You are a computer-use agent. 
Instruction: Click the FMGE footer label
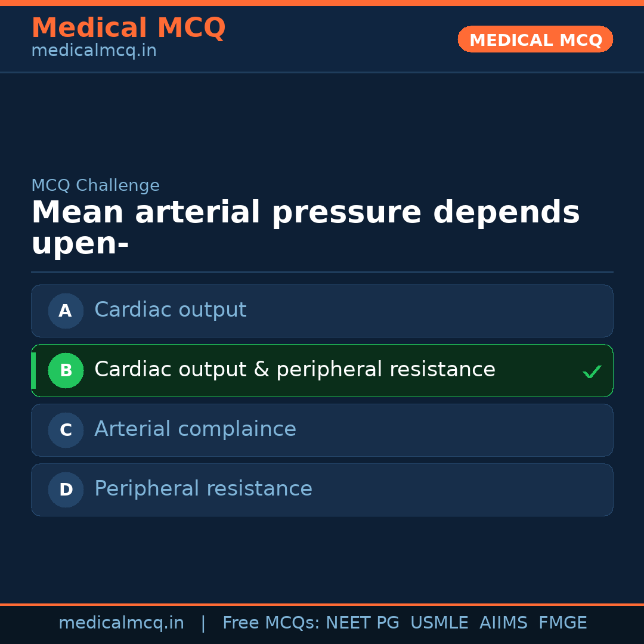[x=563, y=623]
